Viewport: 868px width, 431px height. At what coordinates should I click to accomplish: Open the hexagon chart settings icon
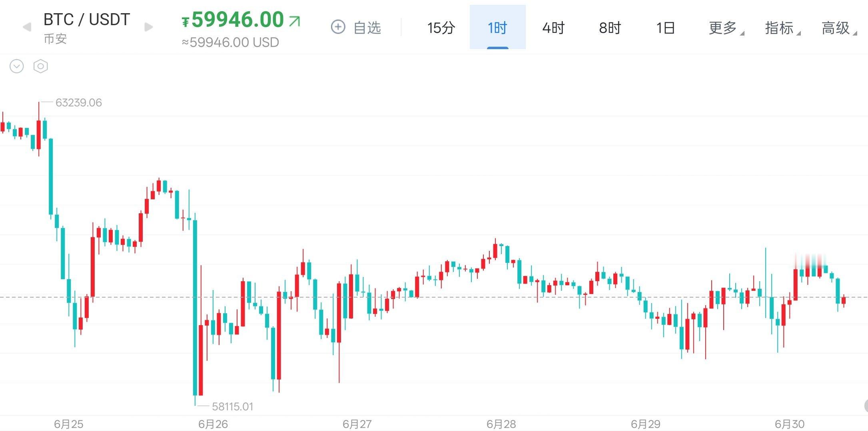tap(40, 66)
